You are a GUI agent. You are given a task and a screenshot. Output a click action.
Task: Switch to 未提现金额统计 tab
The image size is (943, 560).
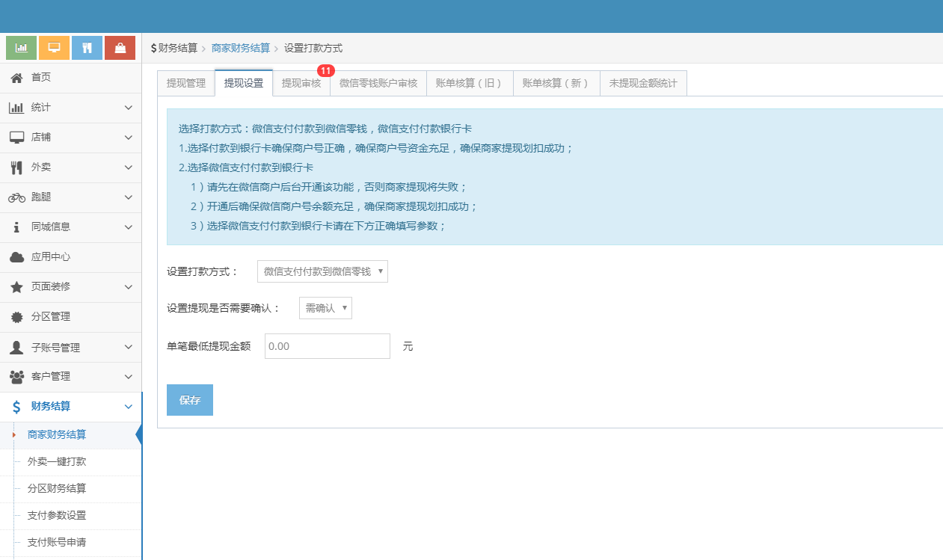tap(643, 82)
